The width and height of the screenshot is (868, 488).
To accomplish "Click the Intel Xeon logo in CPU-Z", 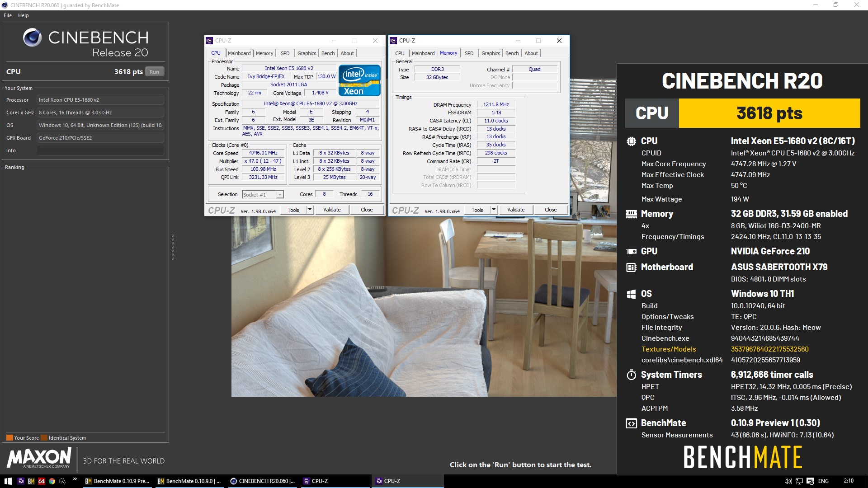I will coord(359,80).
